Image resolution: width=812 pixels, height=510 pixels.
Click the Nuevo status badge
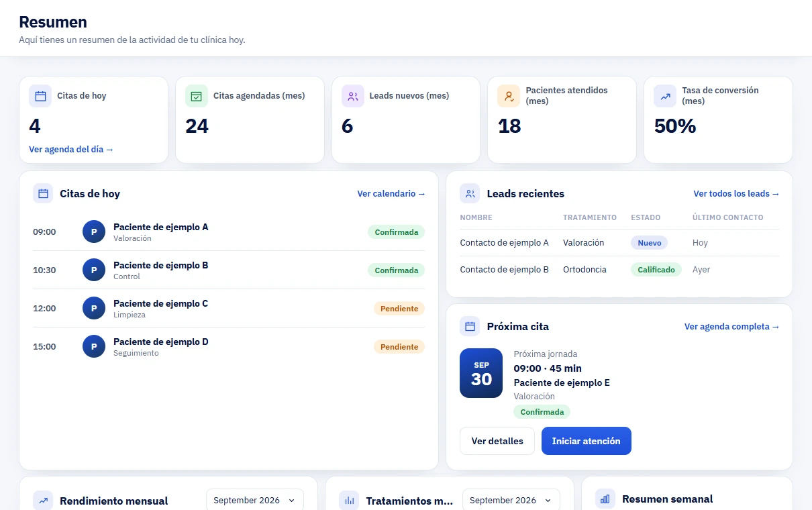coord(649,243)
